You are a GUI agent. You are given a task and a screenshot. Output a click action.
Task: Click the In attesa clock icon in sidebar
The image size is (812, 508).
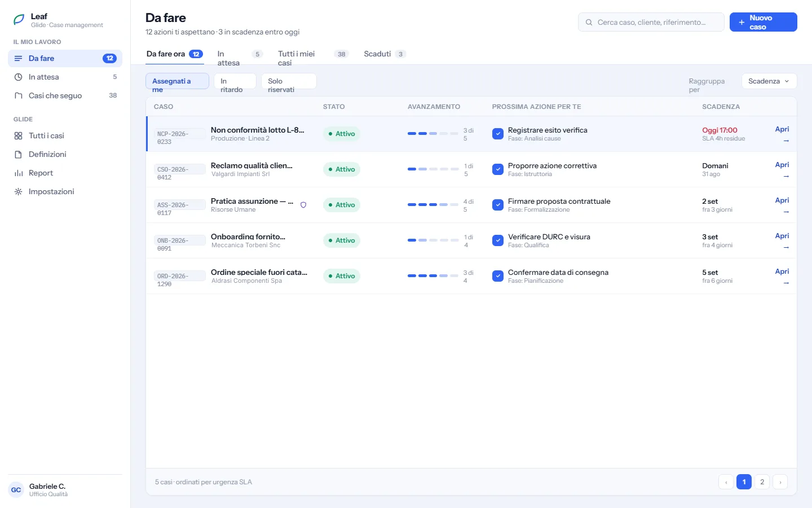pos(18,77)
